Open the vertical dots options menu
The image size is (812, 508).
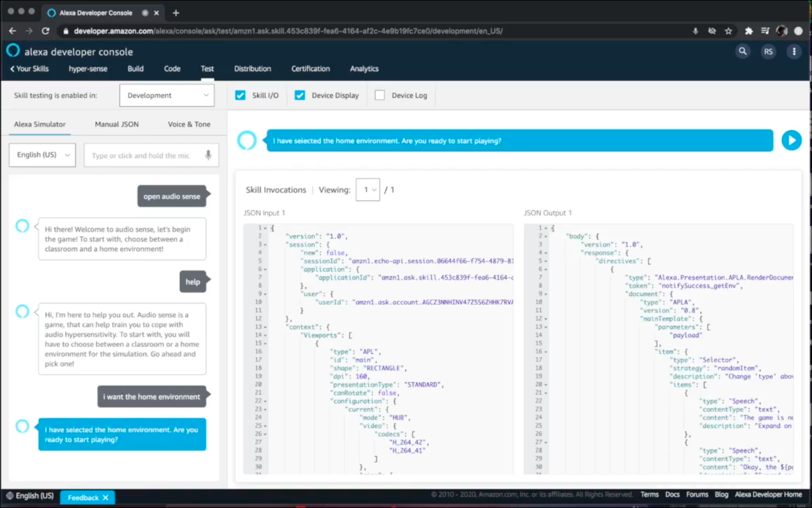tap(794, 51)
